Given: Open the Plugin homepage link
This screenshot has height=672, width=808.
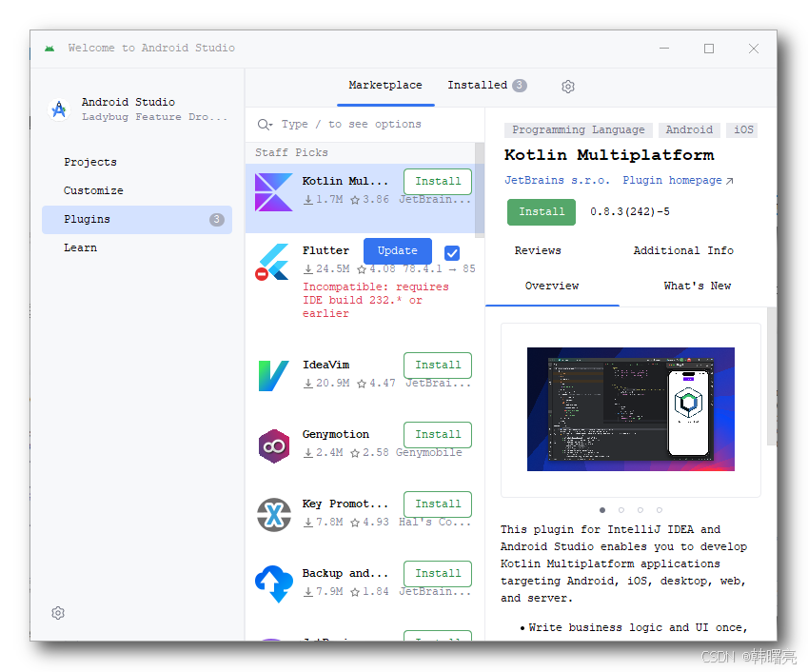Looking at the screenshot, I should pyautogui.click(x=678, y=180).
